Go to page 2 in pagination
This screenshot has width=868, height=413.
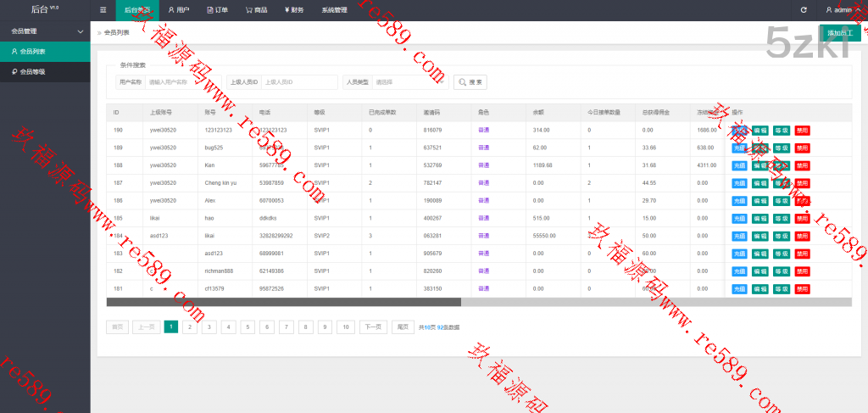click(190, 326)
